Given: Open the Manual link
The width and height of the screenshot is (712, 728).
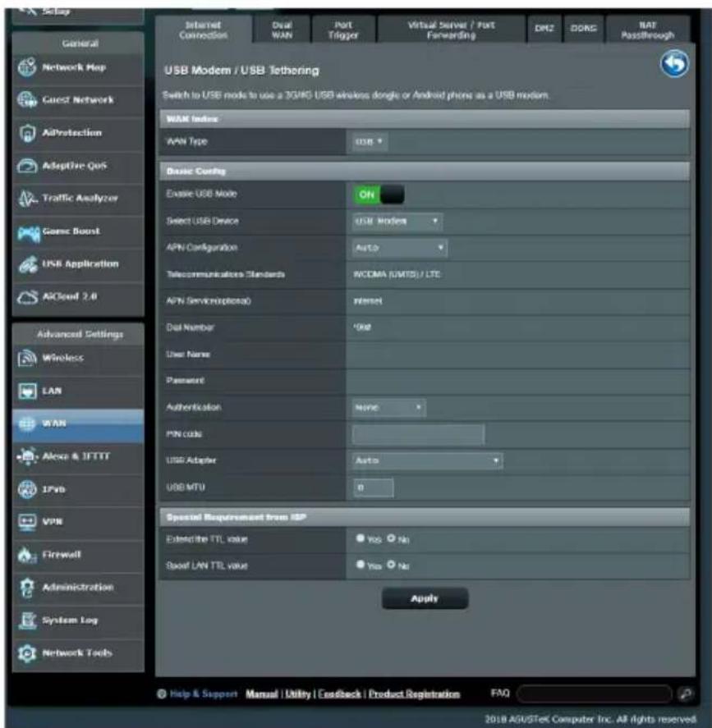Looking at the screenshot, I should click(262, 694).
